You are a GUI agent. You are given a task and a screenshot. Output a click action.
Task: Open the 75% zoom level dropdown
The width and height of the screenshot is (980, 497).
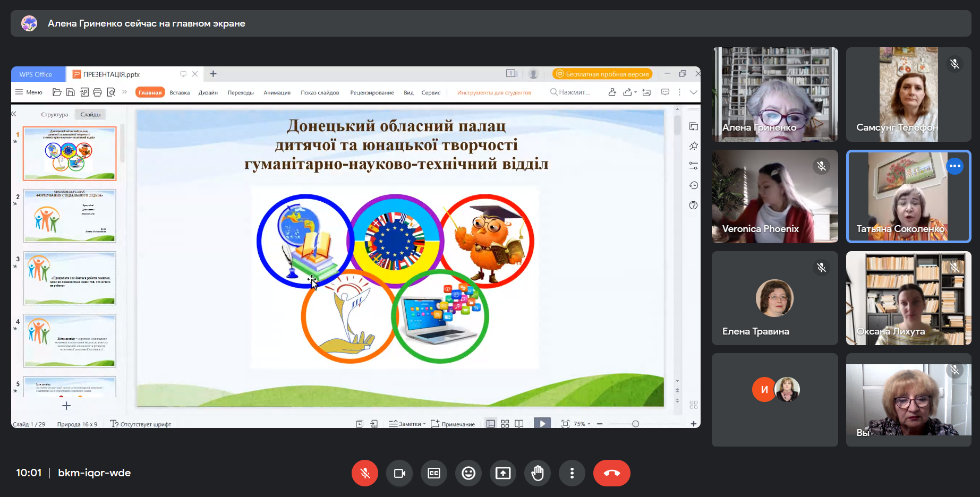pos(582,424)
